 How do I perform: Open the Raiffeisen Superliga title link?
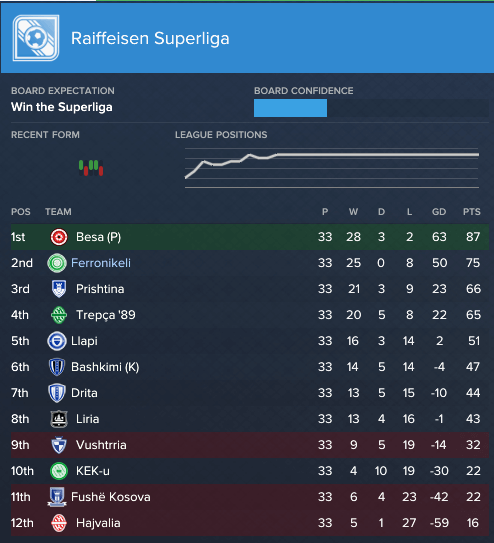point(150,38)
